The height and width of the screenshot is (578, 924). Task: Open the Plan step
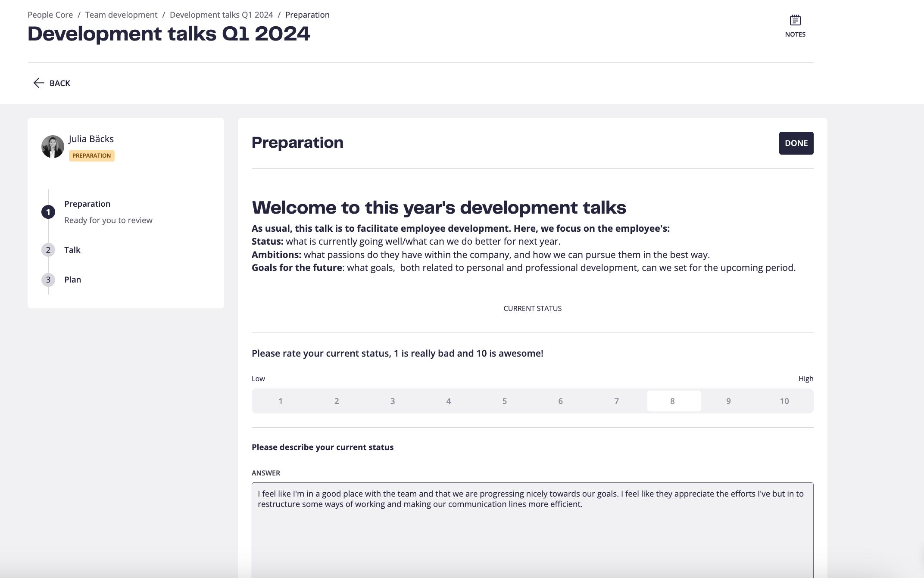click(x=73, y=280)
